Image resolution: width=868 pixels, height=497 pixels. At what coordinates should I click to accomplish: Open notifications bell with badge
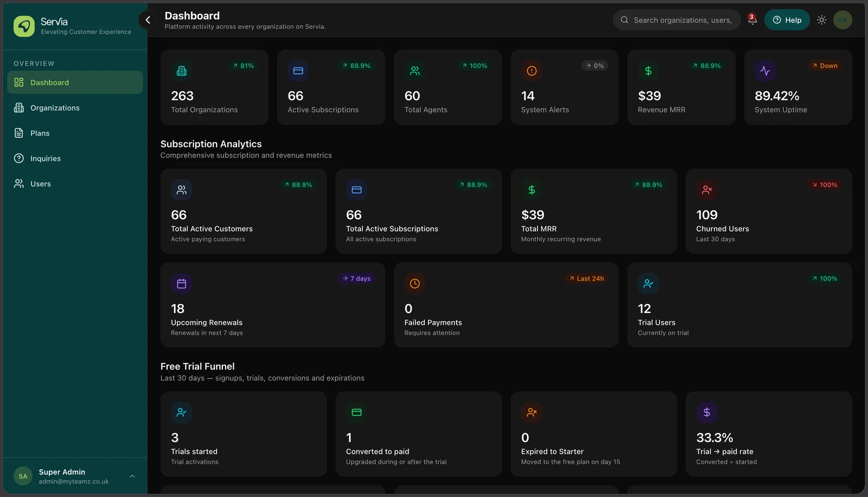tap(752, 20)
